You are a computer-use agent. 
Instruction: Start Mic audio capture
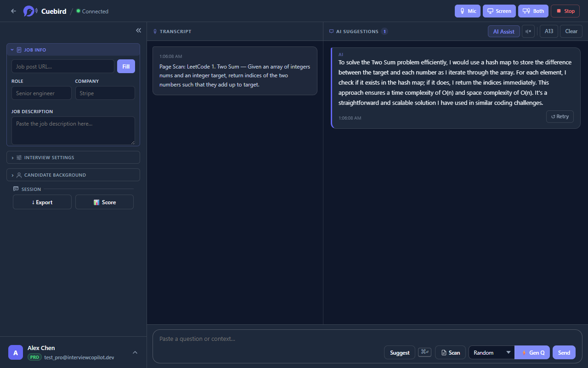[468, 11]
